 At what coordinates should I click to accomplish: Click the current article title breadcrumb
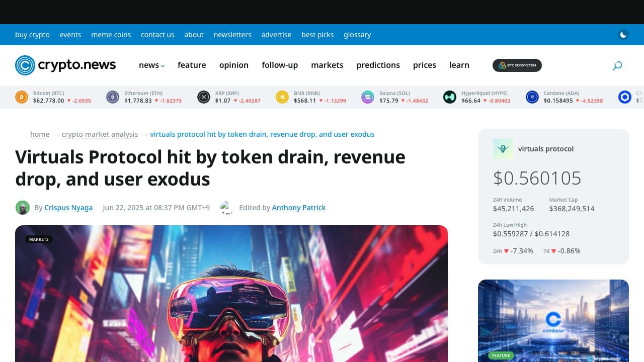click(x=262, y=134)
